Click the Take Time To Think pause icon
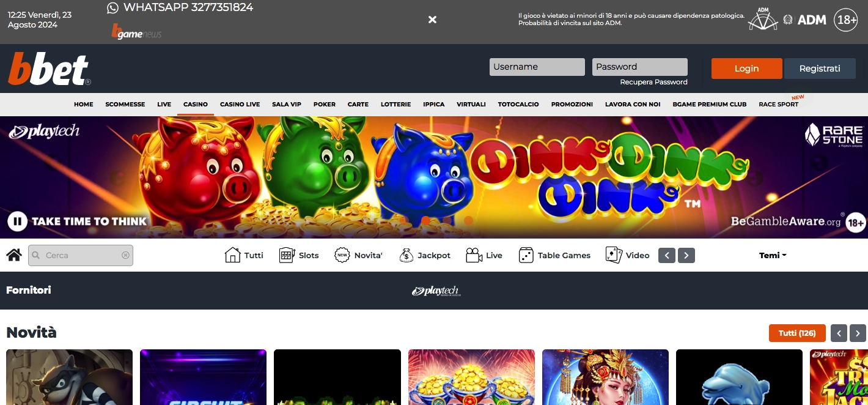 click(x=17, y=221)
